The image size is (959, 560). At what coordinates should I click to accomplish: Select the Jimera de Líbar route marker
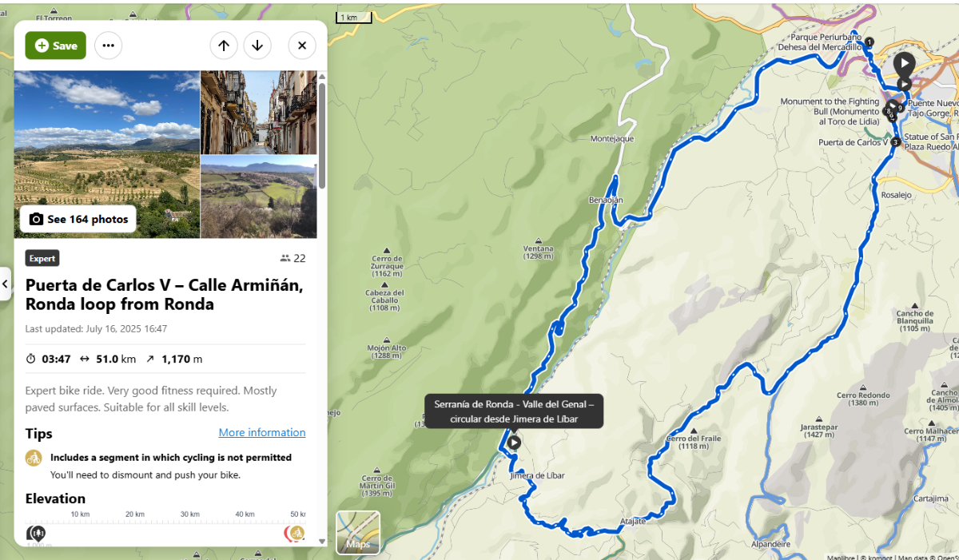(514, 442)
